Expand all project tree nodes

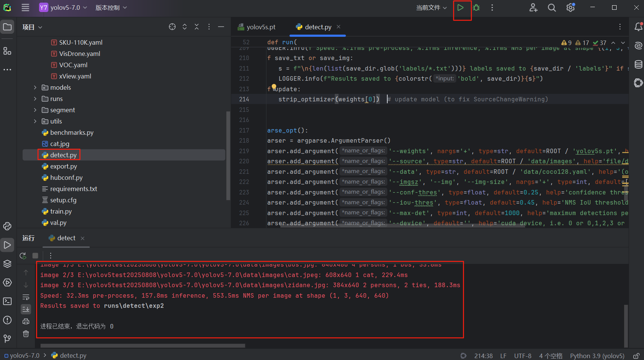[x=185, y=27]
